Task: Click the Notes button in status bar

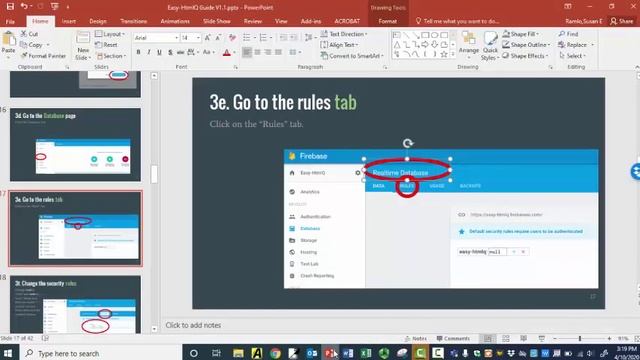Action: 416,338
